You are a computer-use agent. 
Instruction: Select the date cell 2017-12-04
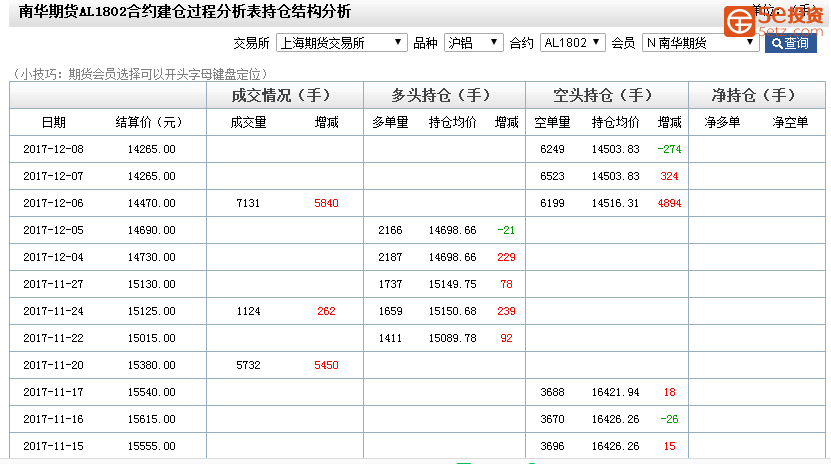point(54,257)
